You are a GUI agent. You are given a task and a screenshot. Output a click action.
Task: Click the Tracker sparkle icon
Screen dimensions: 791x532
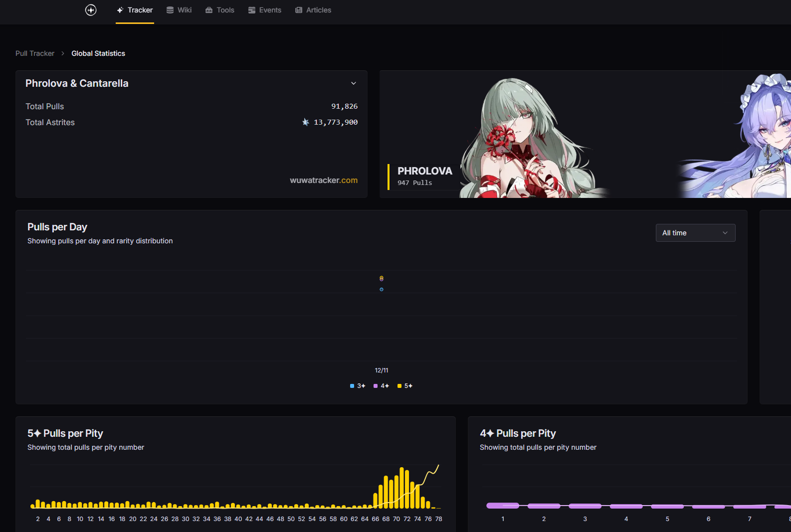tap(120, 10)
